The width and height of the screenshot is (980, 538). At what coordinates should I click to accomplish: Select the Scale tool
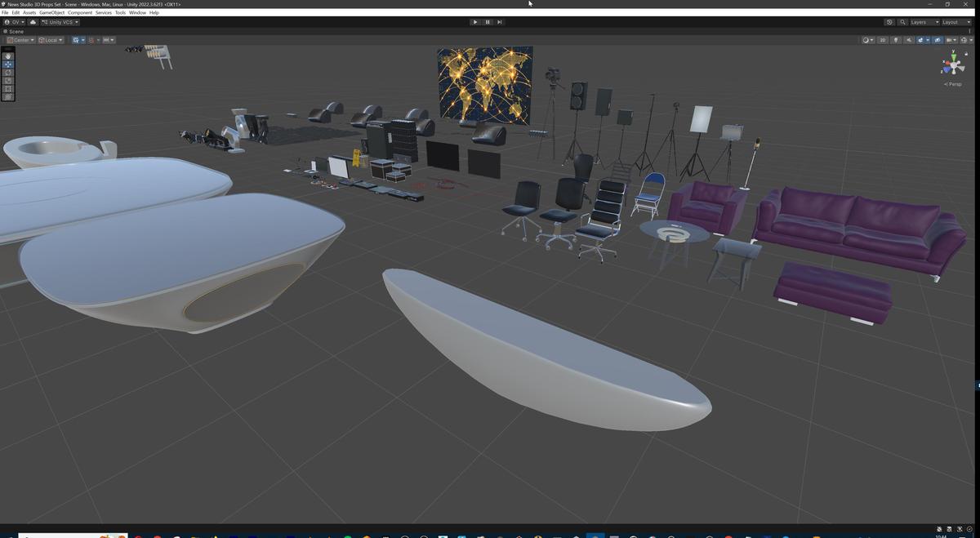pos(8,80)
